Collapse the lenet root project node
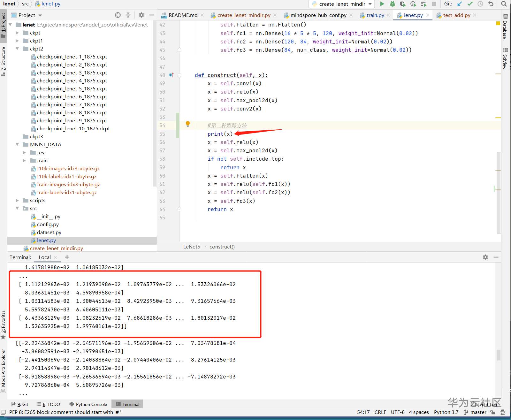The height and width of the screenshot is (420, 511). click(10, 25)
